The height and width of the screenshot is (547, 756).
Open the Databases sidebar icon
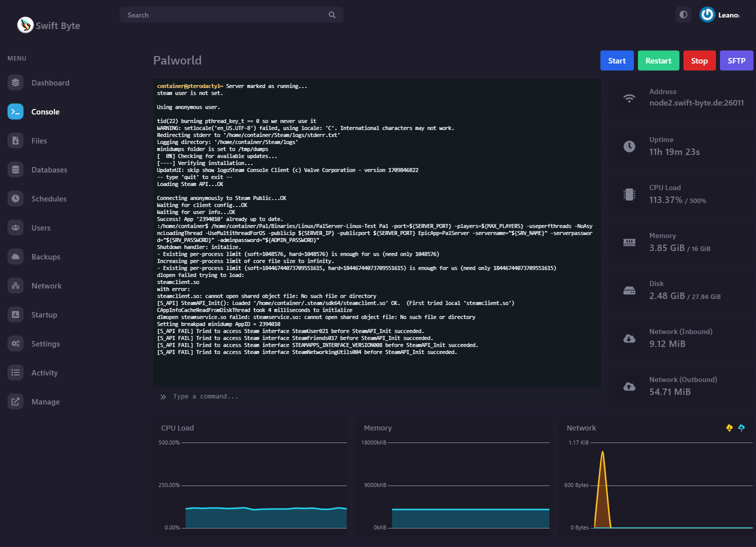[16, 170]
